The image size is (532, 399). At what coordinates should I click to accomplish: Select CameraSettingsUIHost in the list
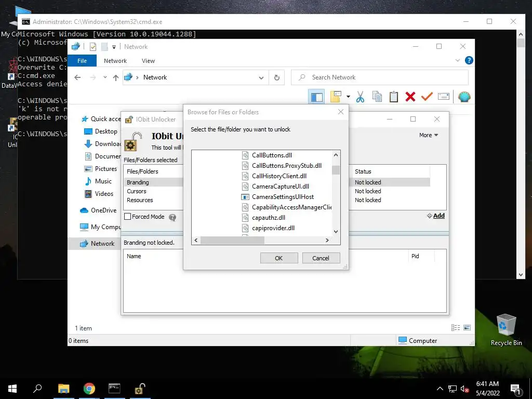click(283, 197)
